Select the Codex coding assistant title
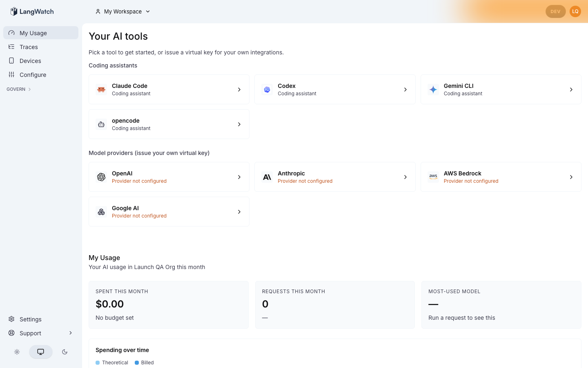This screenshot has width=588, height=368. [287, 86]
